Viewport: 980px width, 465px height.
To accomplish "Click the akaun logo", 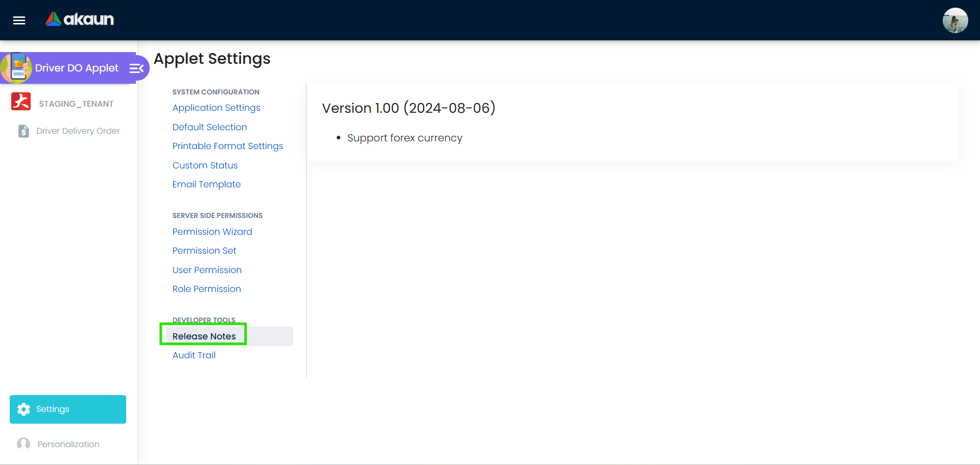I will point(79,19).
